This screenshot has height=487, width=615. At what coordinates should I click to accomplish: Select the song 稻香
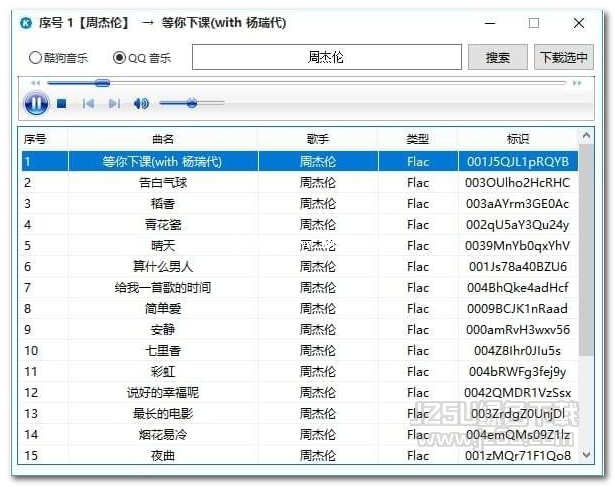click(163, 204)
